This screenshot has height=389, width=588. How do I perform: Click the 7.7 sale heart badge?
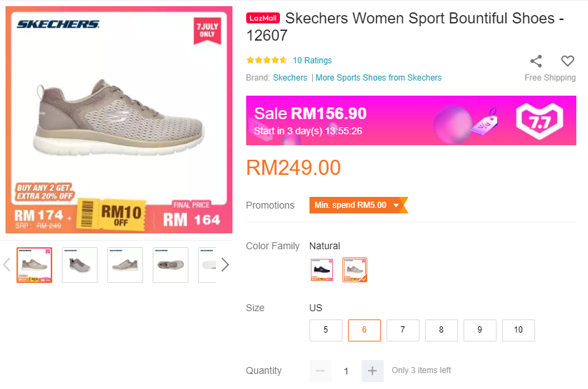539,120
